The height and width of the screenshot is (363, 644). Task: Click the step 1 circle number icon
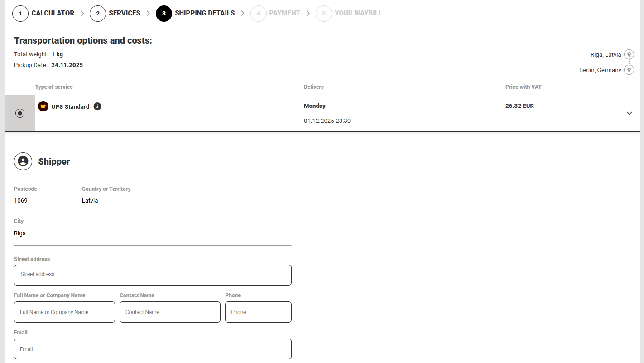pos(20,14)
